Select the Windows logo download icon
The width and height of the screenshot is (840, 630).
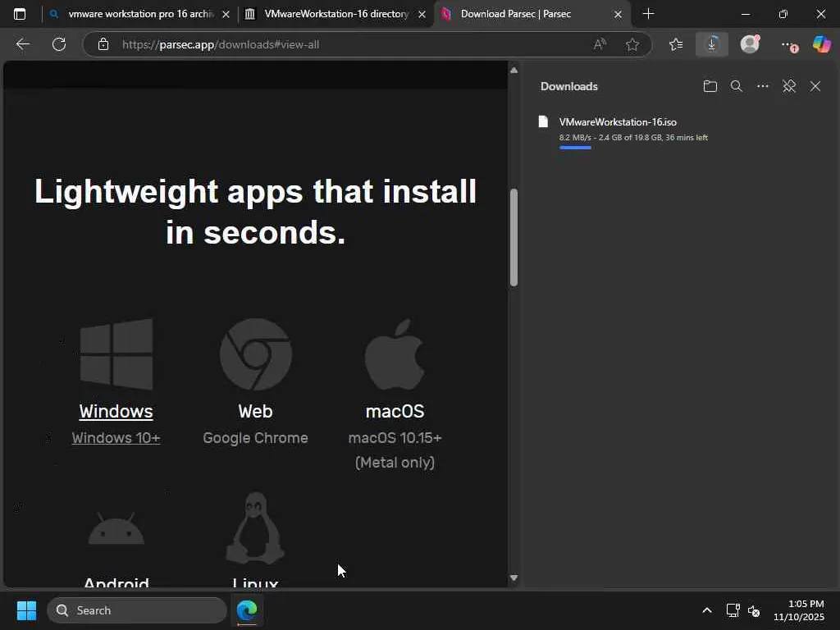tap(116, 354)
